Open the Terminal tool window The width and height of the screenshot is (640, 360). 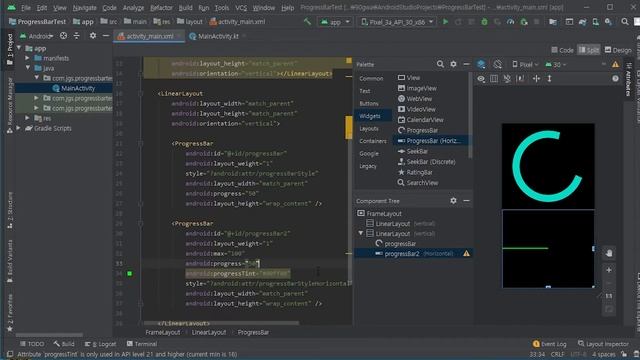point(142,344)
